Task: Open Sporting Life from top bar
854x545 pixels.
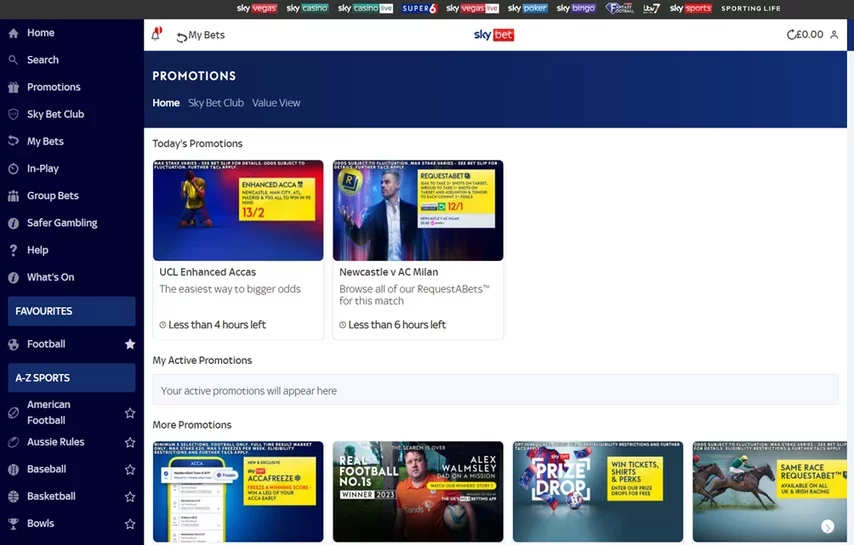Action: [x=751, y=9]
